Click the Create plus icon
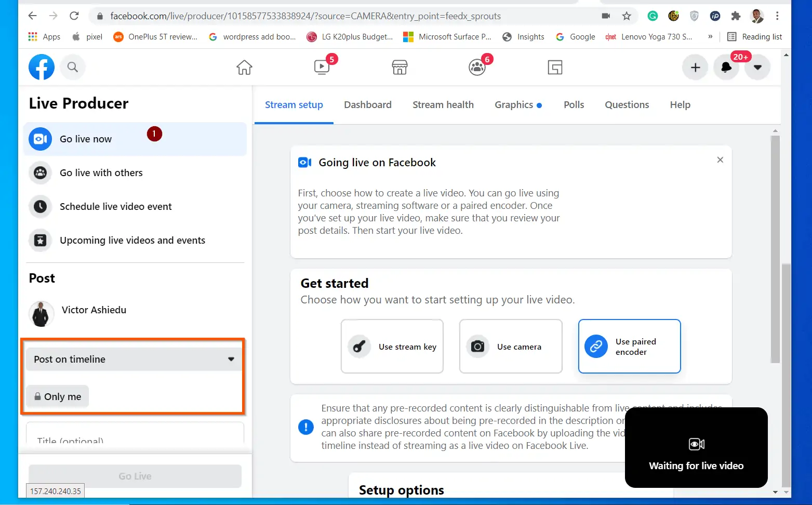This screenshot has width=812, height=505. [695, 68]
